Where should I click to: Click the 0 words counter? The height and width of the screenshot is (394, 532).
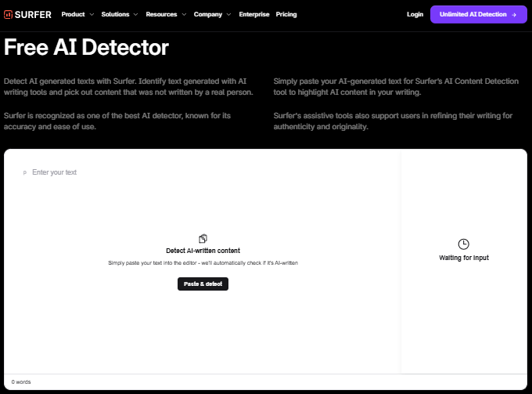(x=21, y=382)
